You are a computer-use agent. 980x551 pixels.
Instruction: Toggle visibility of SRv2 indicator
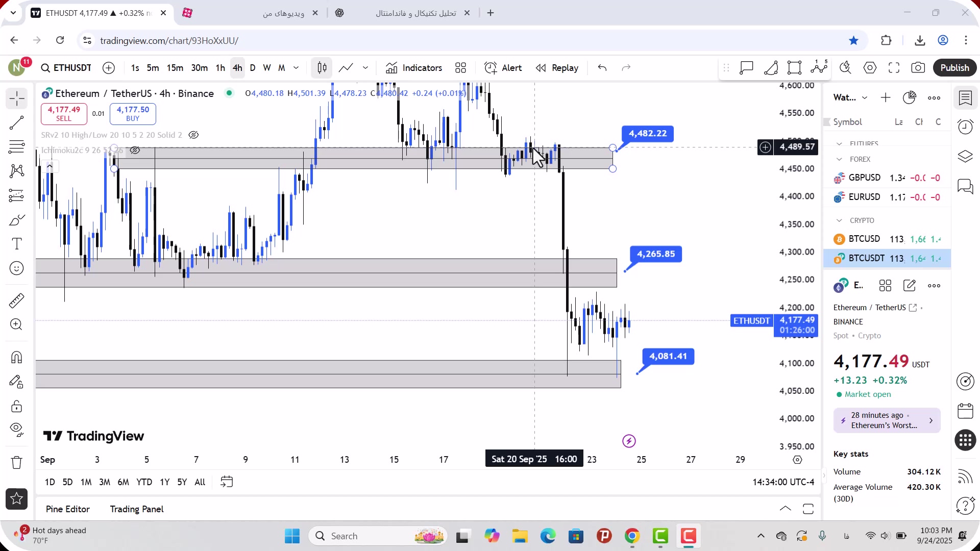click(x=193, y=135)
